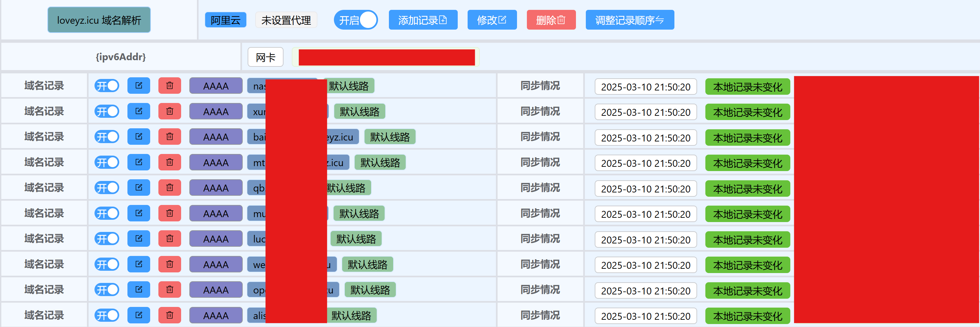Screen dimensions: 980x327
Task: Delete the bai…eyz.icu record
Action: point(170,137)
